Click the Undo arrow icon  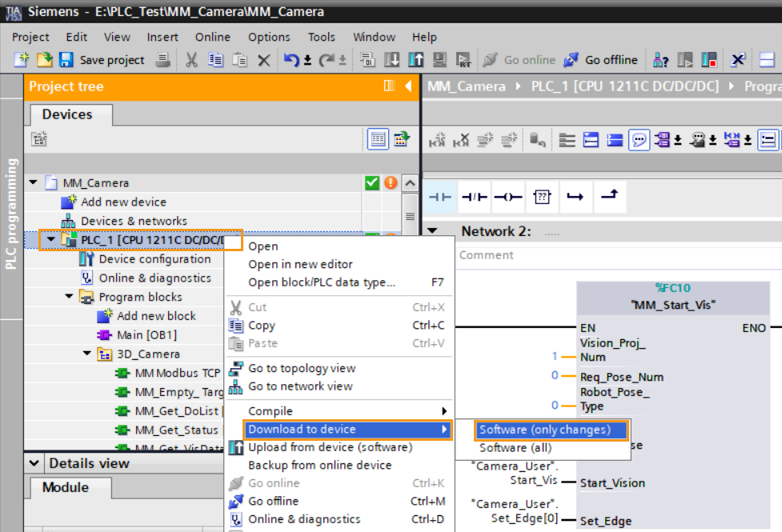(292, 60)
